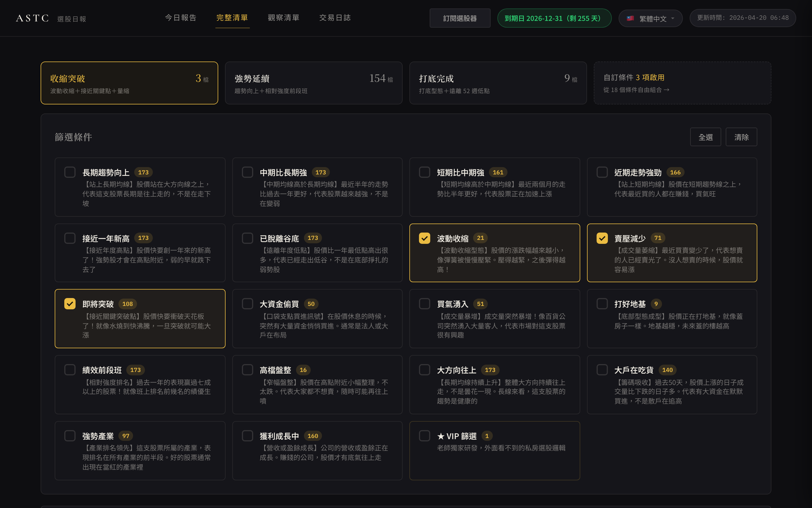Check the 買氣湧入 checkbox
The height and width of the screenshot is (508, 812).
(x=424, y=304)
